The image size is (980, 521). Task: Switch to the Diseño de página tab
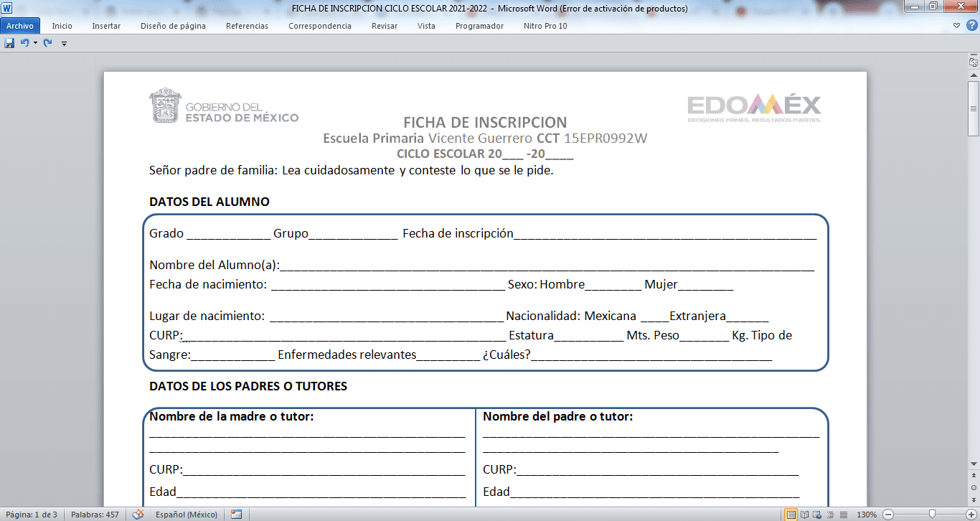coord(173,26)
